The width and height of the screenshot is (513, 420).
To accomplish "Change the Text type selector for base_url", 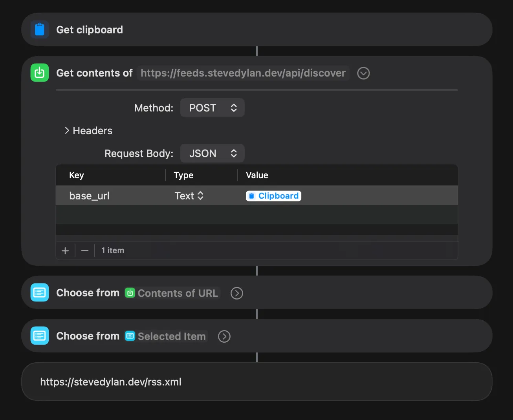I will [x=189, y=196].
